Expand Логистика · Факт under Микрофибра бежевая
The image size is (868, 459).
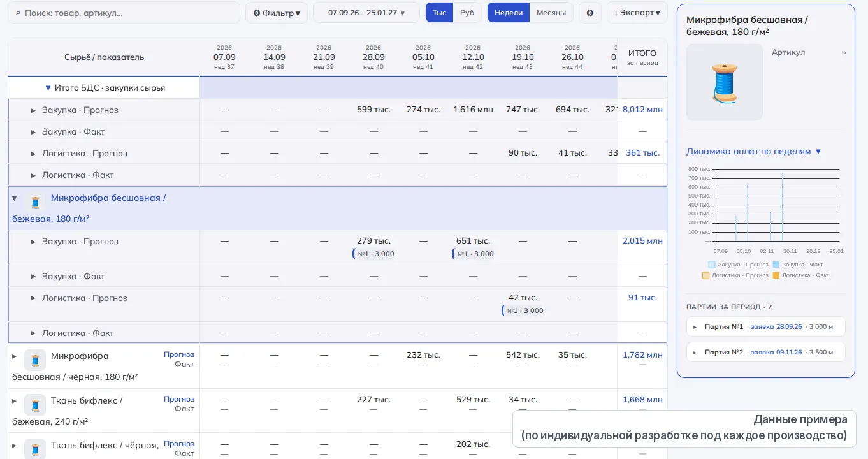[x=33, y=333]
